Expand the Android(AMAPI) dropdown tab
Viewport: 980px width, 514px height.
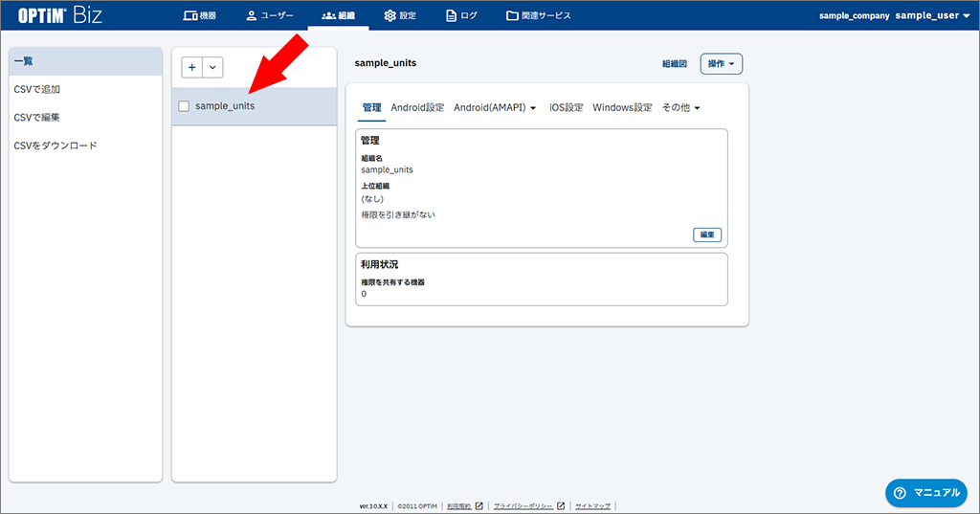click(x=495, y=108)
